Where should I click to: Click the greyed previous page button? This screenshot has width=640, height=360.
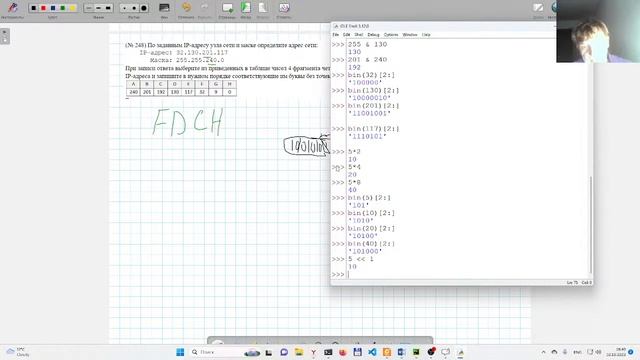(x=263, y=8)
